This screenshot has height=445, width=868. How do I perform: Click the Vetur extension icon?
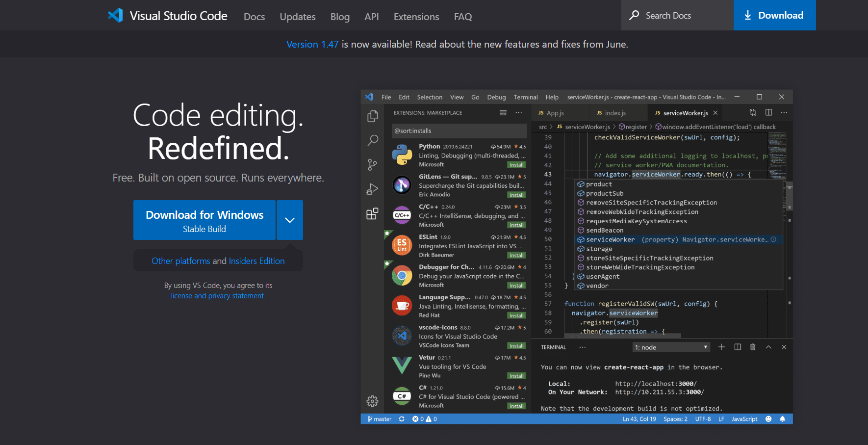pos(402,366)
